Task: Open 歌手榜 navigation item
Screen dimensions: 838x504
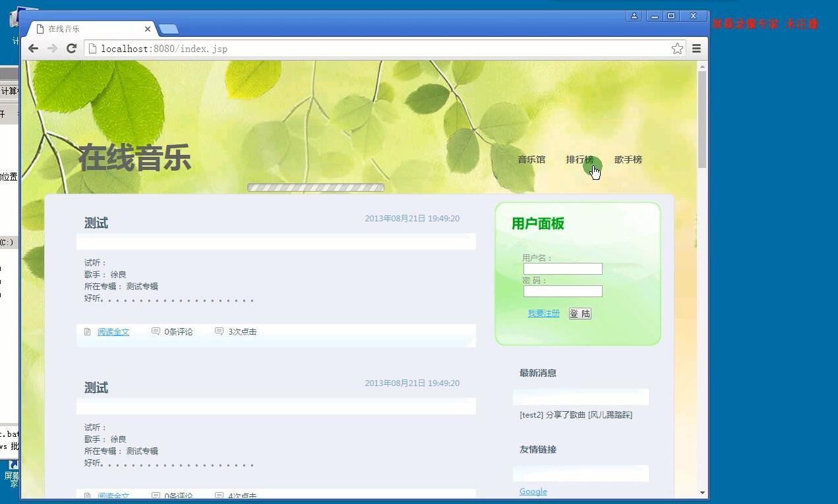Action: click(628, 159)
